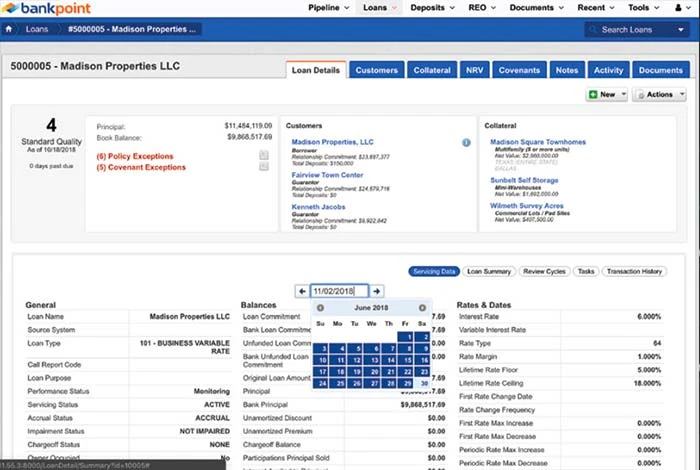Click the Bankpoint logo

click(37, 8)
